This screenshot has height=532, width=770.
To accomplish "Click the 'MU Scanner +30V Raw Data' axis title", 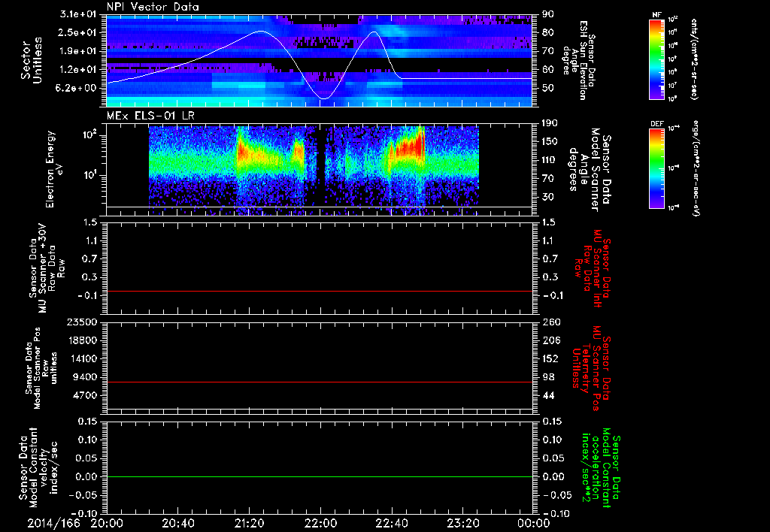I will pos(46,268).
